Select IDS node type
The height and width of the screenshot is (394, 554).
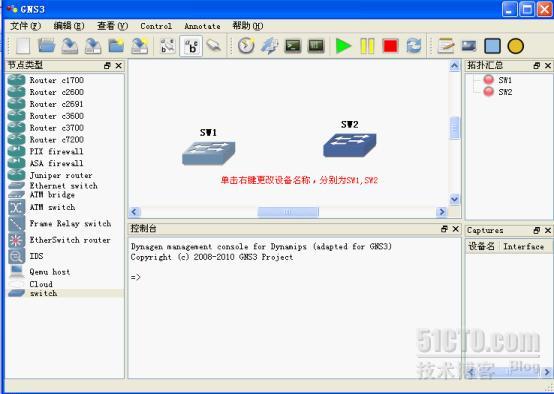[x=65, y=256]
